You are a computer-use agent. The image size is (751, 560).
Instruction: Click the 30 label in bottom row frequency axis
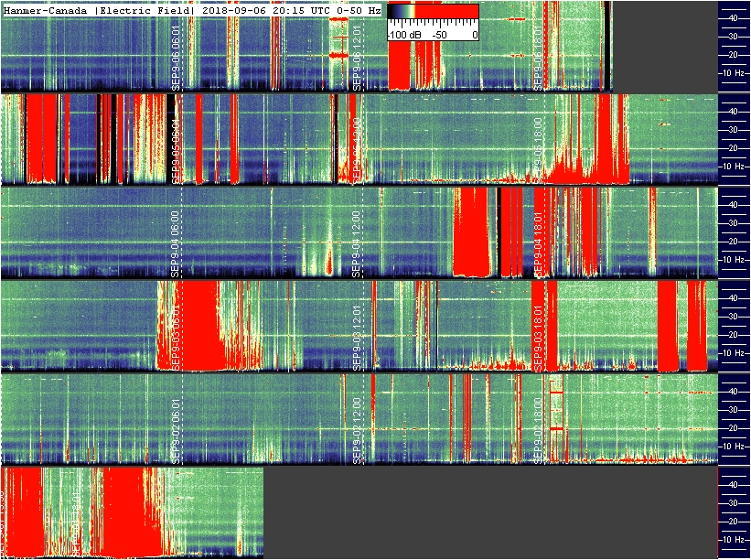(x=733, y=503)
